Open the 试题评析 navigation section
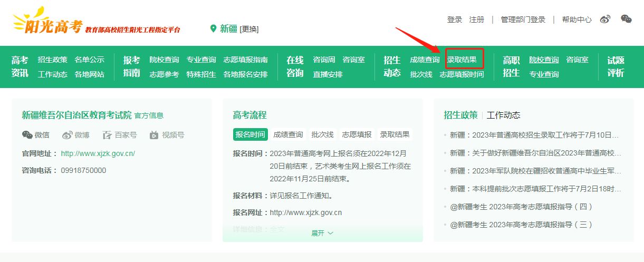The image size is (644, 262). tap(616, 66)
